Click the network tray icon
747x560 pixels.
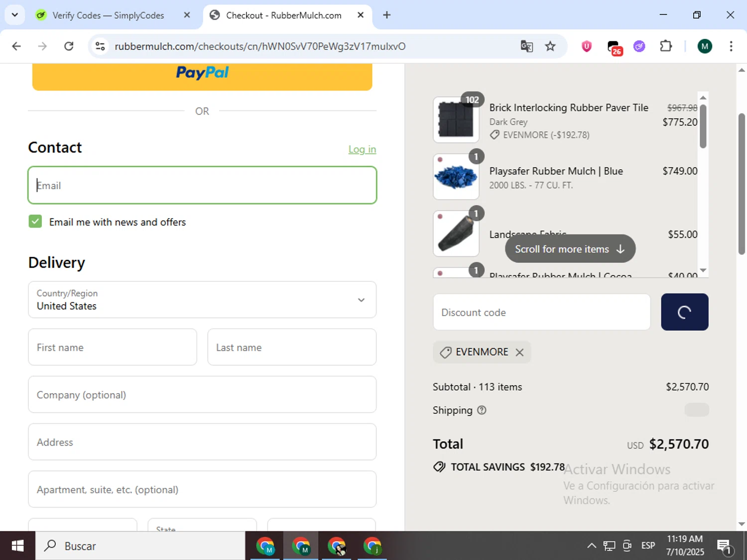coord(609,546)
